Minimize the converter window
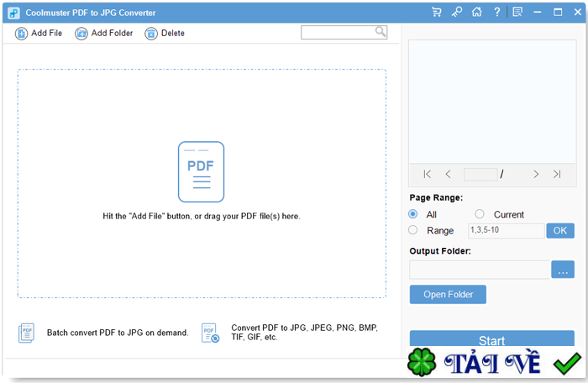Viewport: 588px width, 383px height. pyautogui.click(x=538, y=13)
